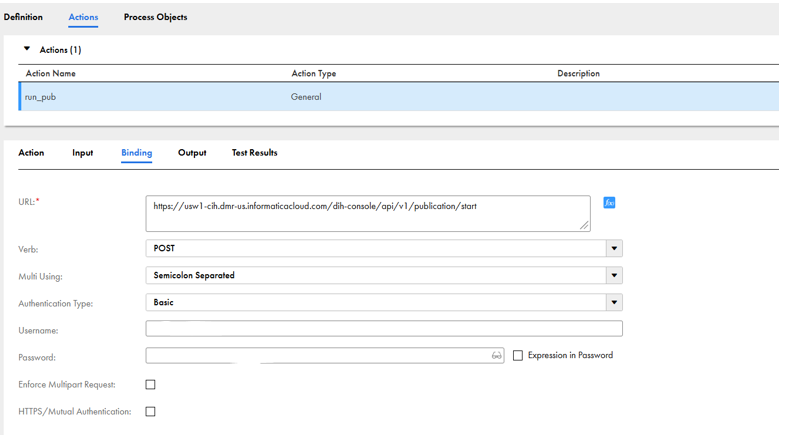Click the URL field's resize handle
This screenshot has width=806, height=444.
(x=584, y=225)
